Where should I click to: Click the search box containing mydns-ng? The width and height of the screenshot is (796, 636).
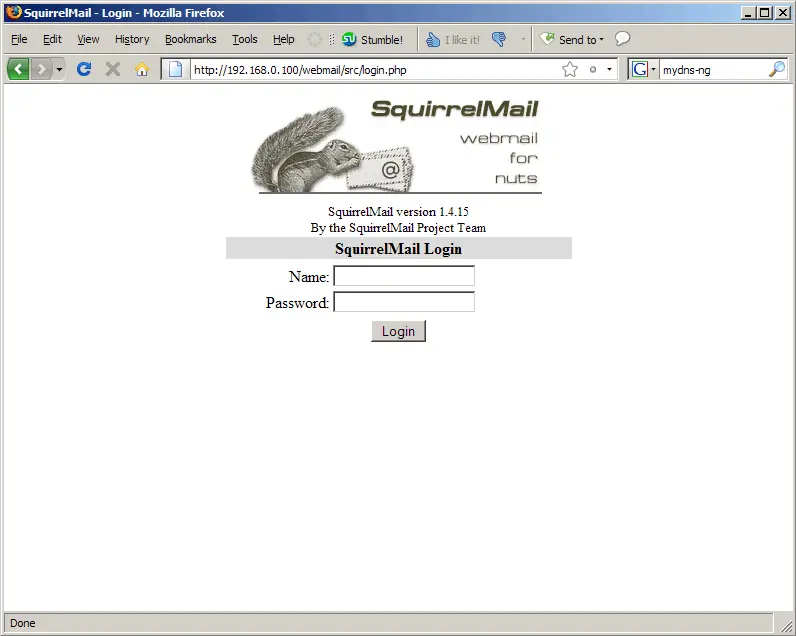click(x=713, y=70)
